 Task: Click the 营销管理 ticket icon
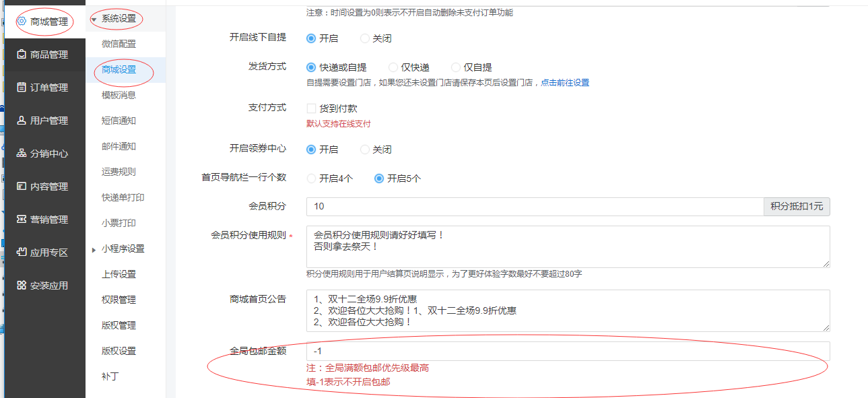[x=22, y=220]
